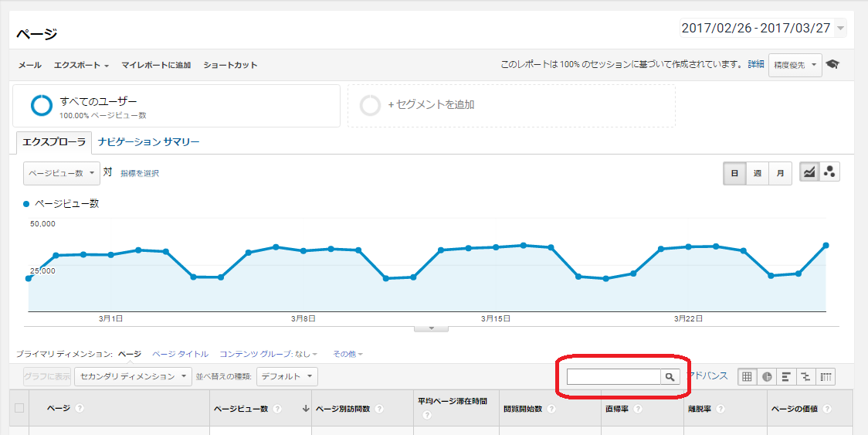The image size is (868, 435).
Task: Select the comparison view icon
Action: click(806, 377)
